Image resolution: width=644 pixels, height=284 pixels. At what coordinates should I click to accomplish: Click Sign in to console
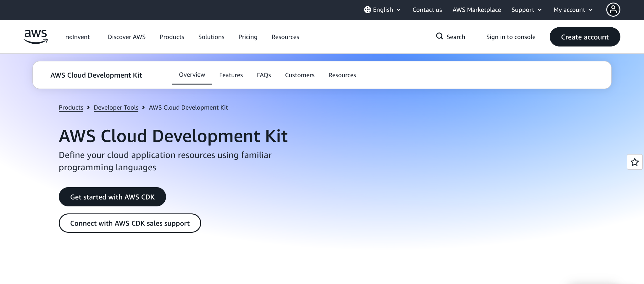(511, 37)
